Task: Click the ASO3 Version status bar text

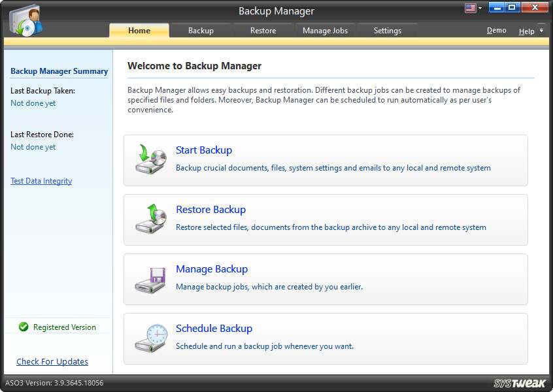Action: click(54, 383)
